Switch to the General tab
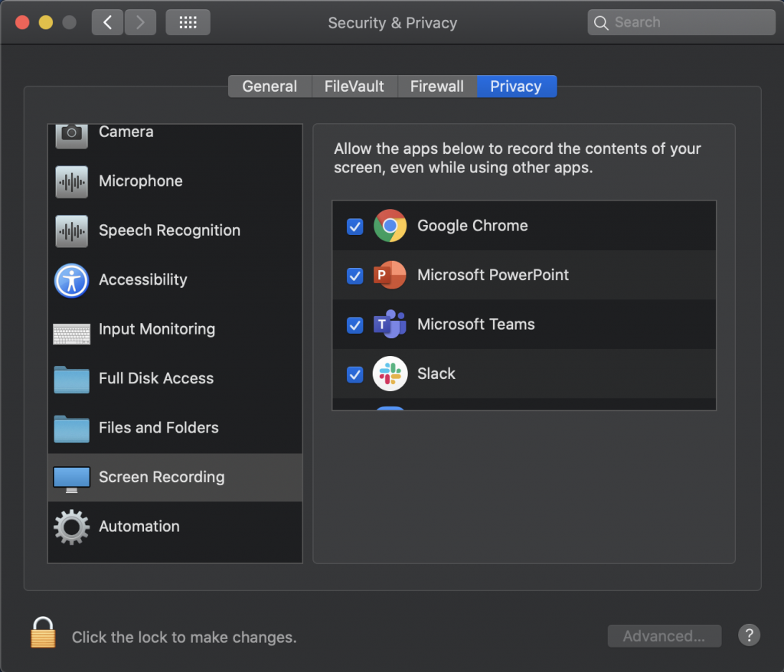 [269, 86]
